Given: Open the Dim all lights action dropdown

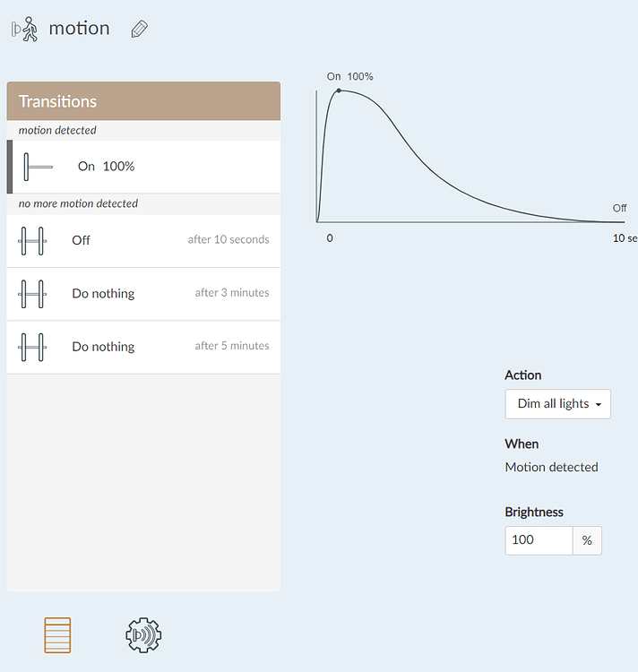Looking at the screenshot, I should (557, 404).
